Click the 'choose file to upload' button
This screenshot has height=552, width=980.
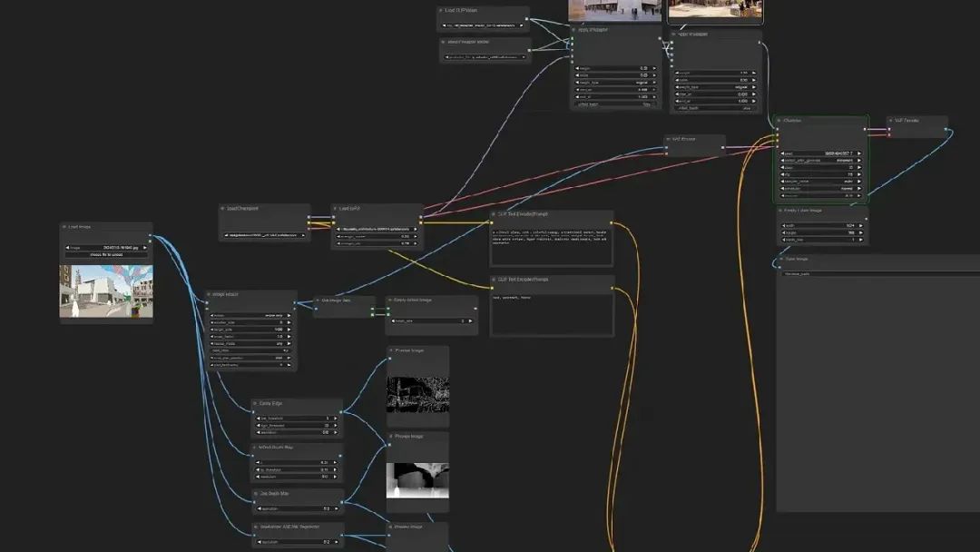(106, 255)
